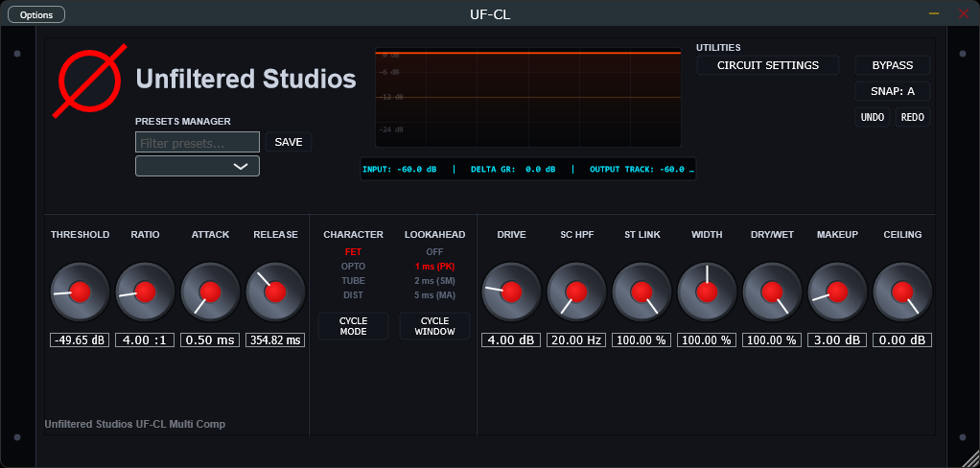Click the Cycle Window button
The height and width of the screenshot is (468, 980).
click(434, 326)
